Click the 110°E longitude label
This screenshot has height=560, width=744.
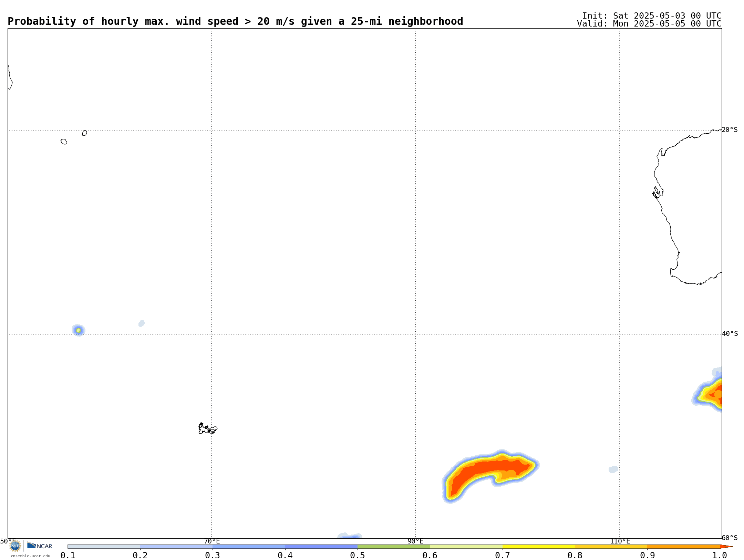click(x=620, y=541)
